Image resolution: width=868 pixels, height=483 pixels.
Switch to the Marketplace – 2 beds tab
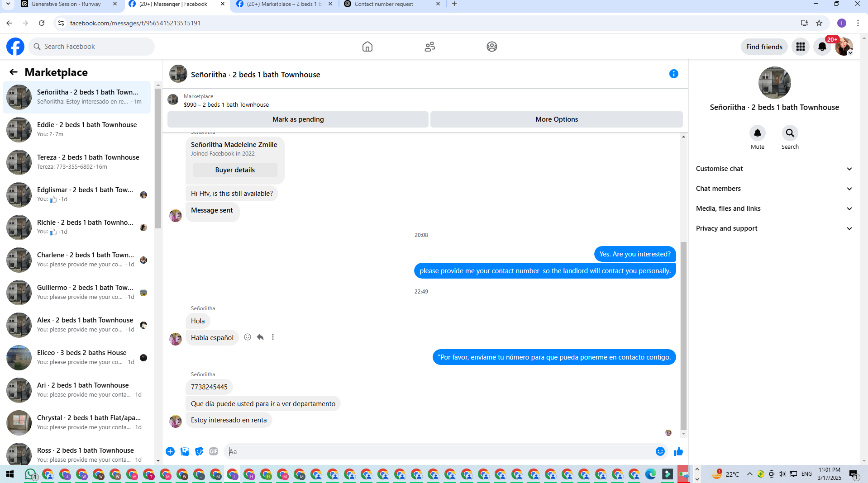click(x=284, y=4)
